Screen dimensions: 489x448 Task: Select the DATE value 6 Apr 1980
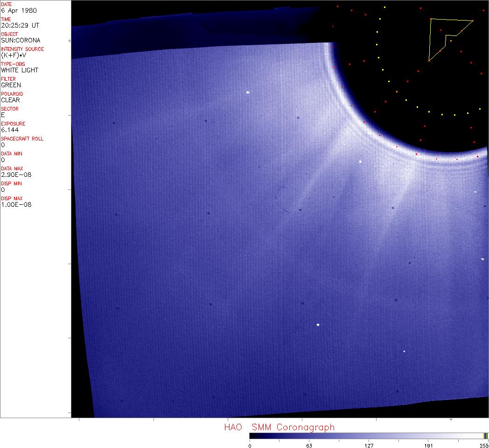pyautogui.click(x=19, y=10)
